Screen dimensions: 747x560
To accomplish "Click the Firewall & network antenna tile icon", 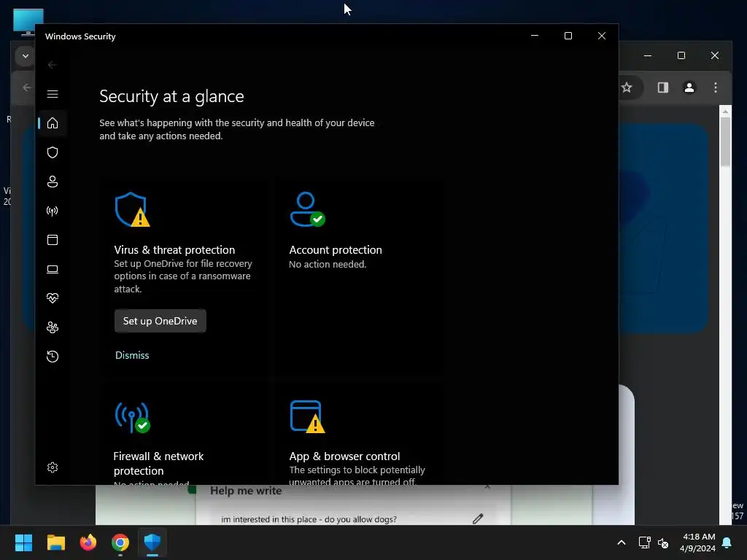I will pos(132,417).
